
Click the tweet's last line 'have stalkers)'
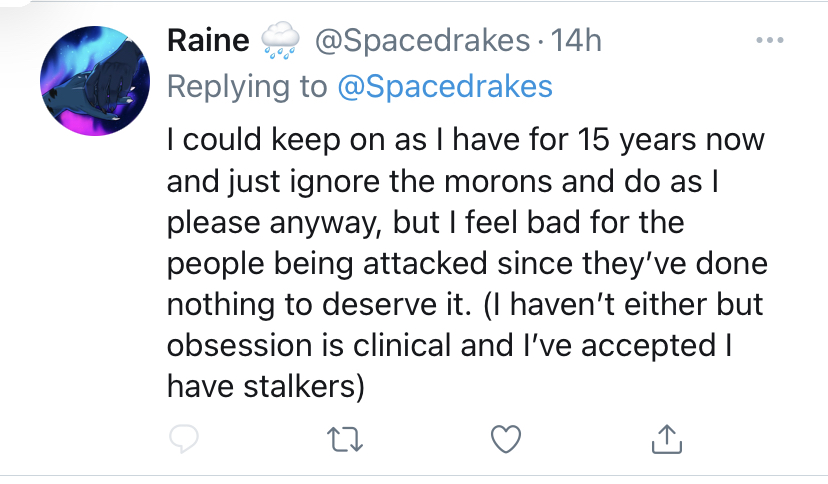pos(266,386)
